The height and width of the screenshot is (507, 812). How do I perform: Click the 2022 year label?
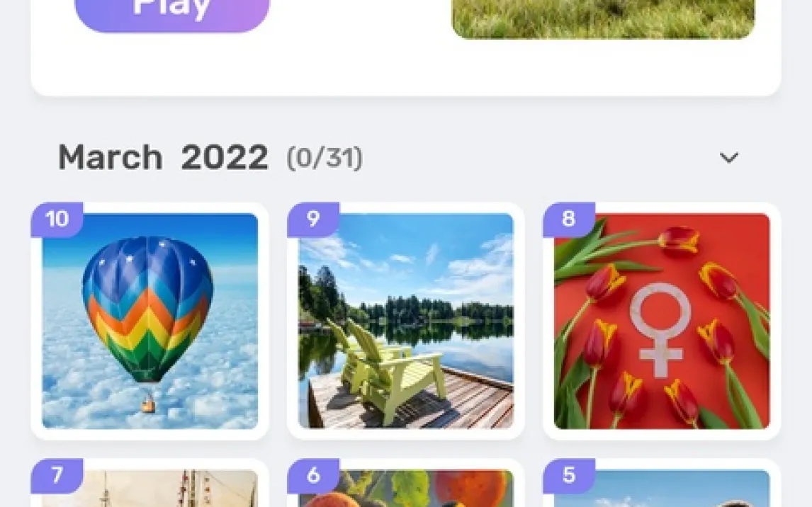pyautogui.click(x=224, y=157)
